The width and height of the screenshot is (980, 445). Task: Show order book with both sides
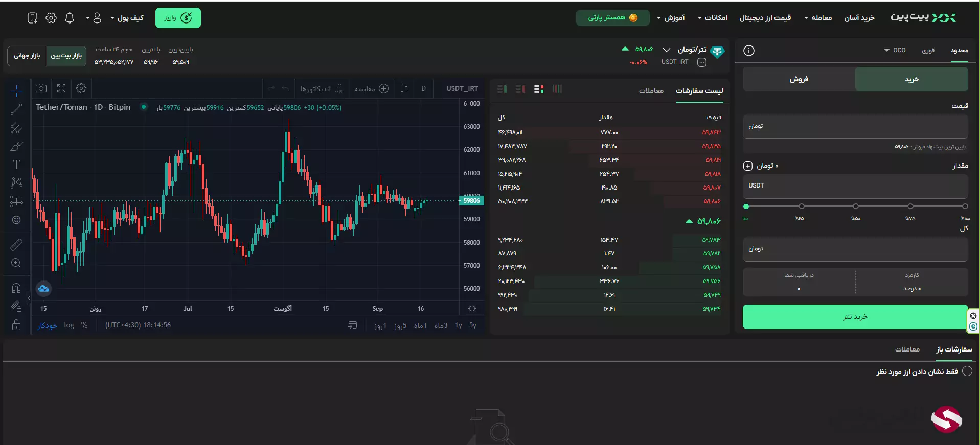tap(539, 89)
